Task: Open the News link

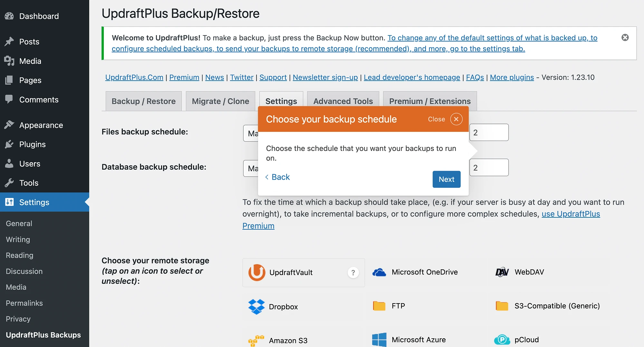Action: coord(215,77)
